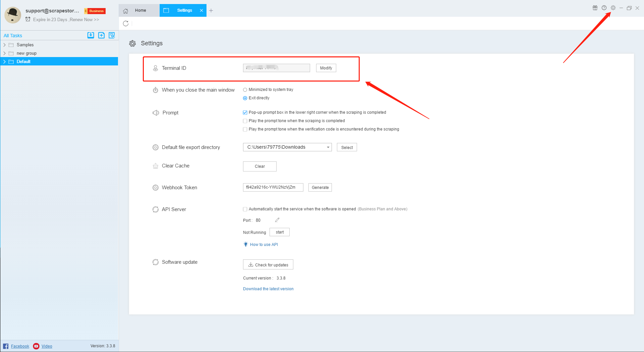Click the gift icon in title bar
This screenshot has height=352, width=644.
(595, 8)
